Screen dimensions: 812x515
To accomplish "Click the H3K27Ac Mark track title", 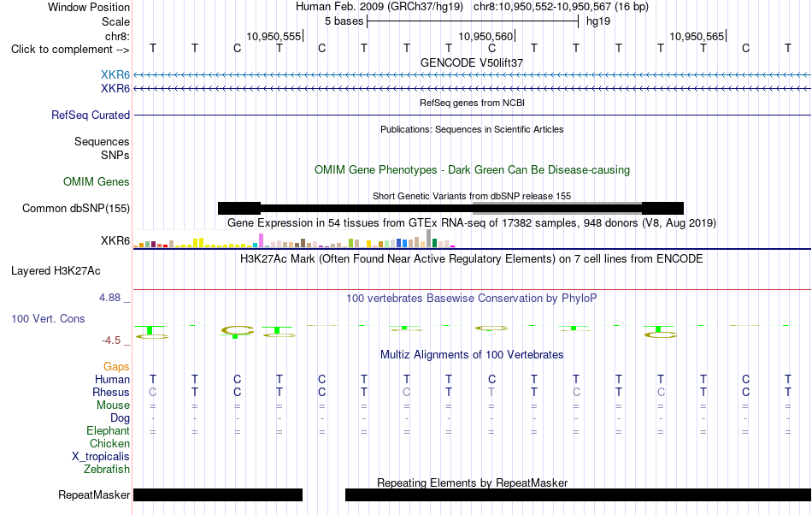I will coord(472,258).
